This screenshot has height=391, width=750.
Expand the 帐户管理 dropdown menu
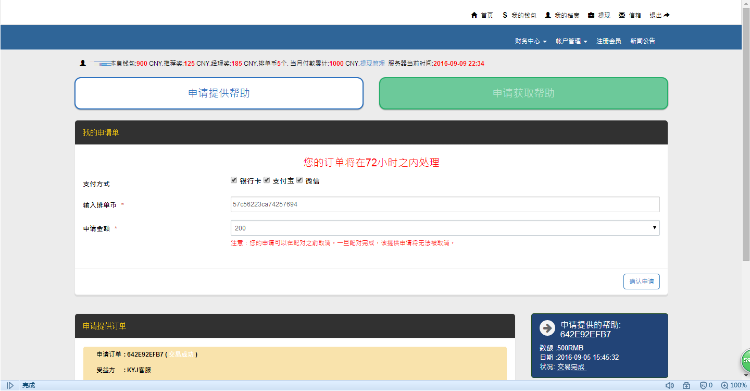pos(571,41)
